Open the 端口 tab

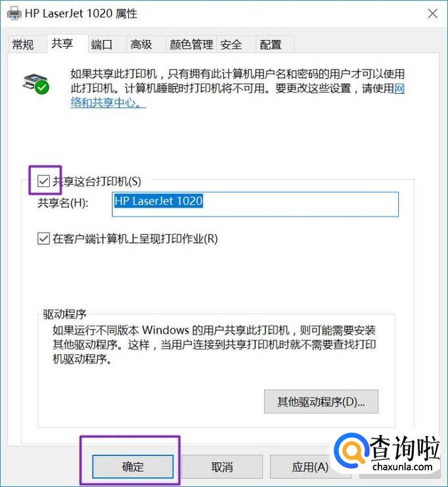[102, 45]
